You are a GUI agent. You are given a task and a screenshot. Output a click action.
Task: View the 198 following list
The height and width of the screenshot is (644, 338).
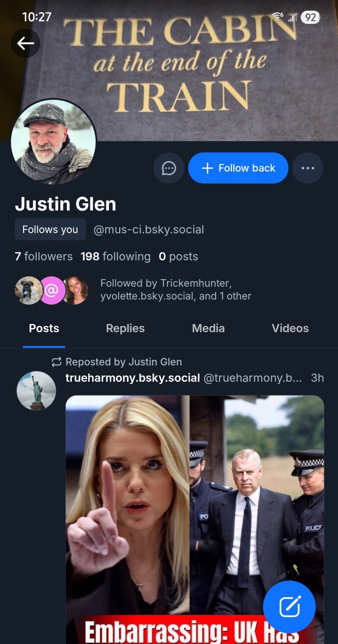tap(116, 257)
